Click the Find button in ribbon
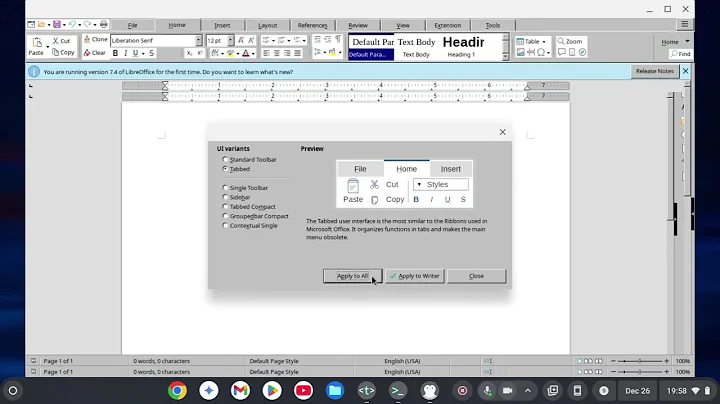 [x=681, y=54]
